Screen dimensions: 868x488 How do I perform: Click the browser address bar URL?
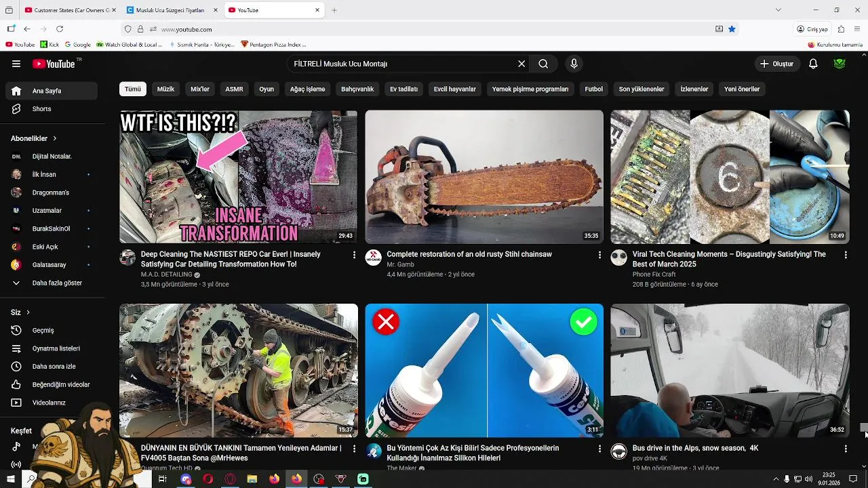pyautogui.click(x=186, y=29)
